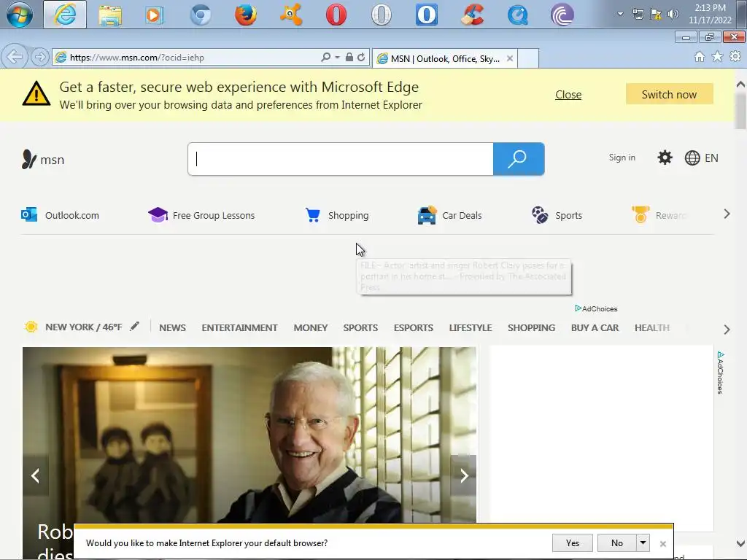Dismiss the default browser notification bar
This screenshot has width=747, height=560.
coord(662,543)
